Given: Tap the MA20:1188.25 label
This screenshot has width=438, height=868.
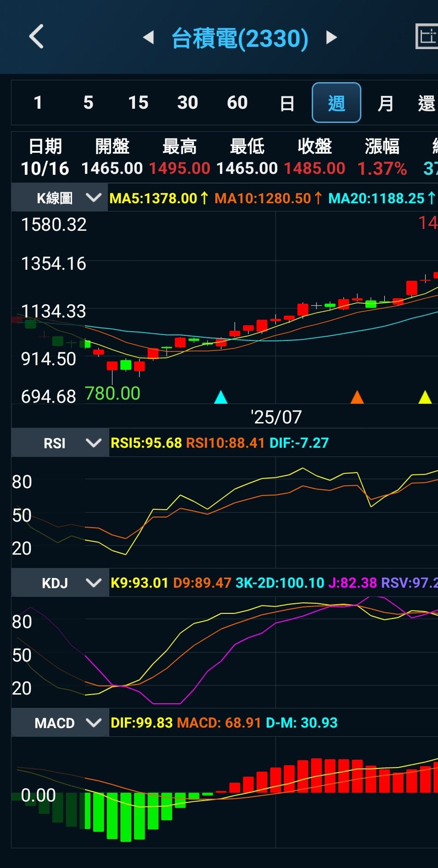Looking at the screenshot, I should point(382,198).
